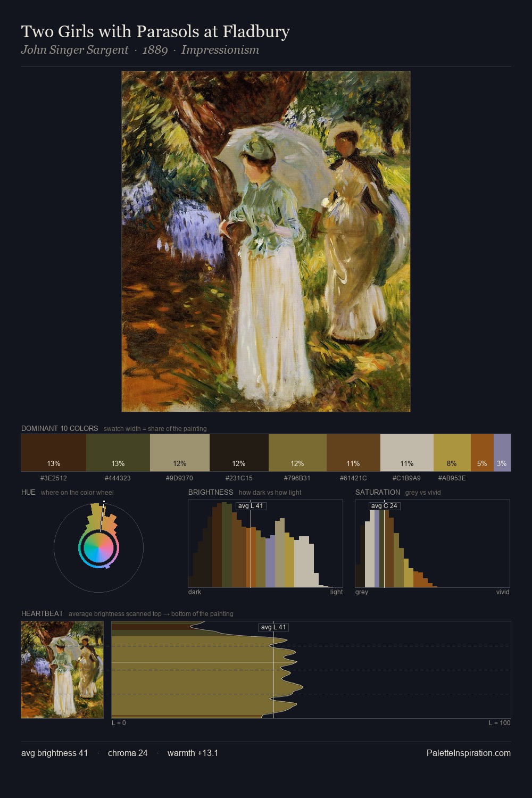Click the light label under brightness chart
Viewport: 532px width, 798px height.
[336, 592]
